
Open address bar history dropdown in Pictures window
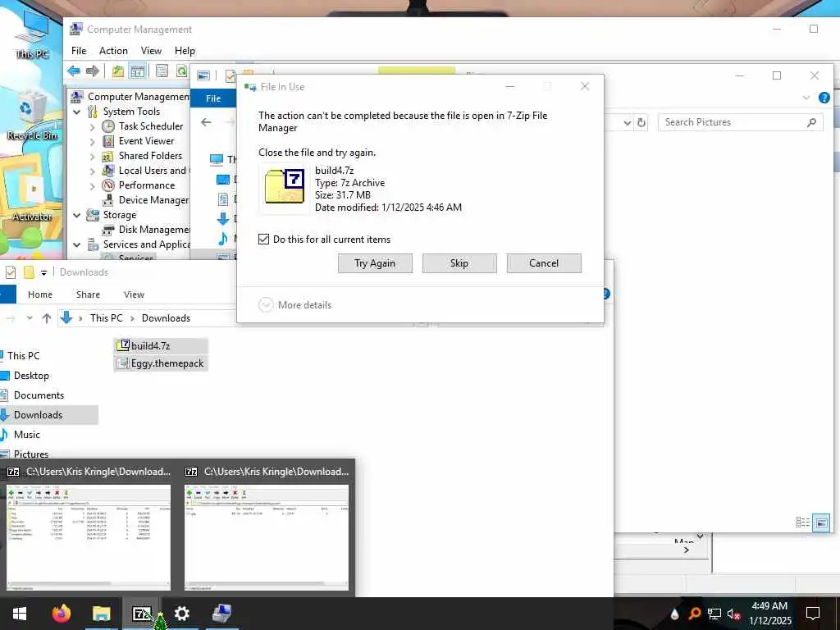coord(628,123)
